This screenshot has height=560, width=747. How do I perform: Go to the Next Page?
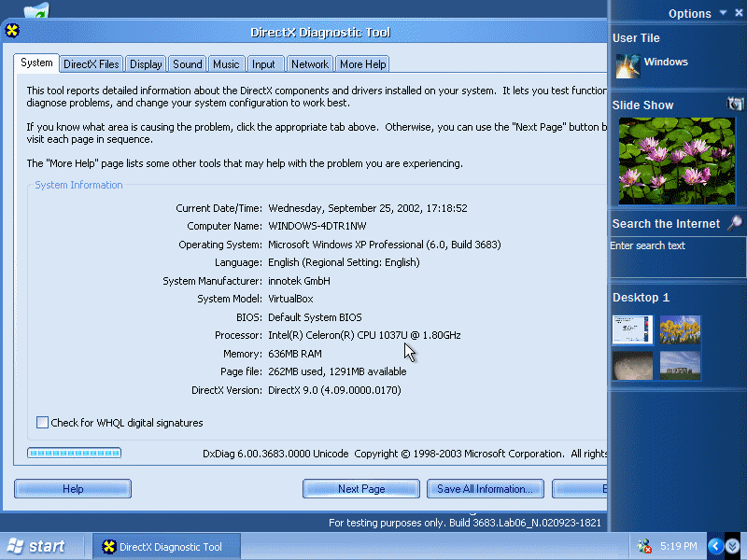[x=361, y=488]
